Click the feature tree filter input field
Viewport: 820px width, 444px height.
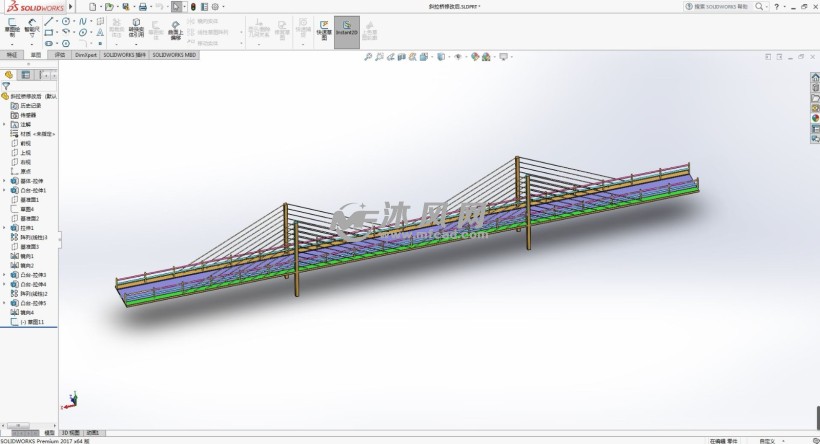(33, 86)
